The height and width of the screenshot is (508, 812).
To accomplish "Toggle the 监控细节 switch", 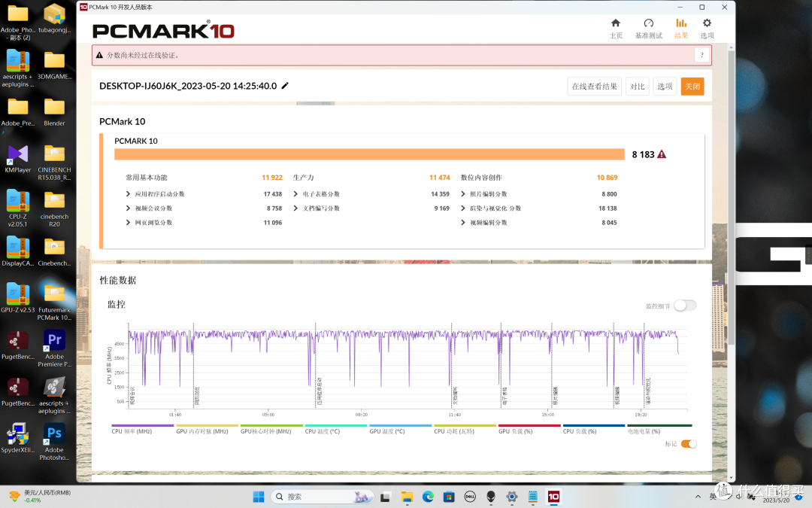I will 685,306.
